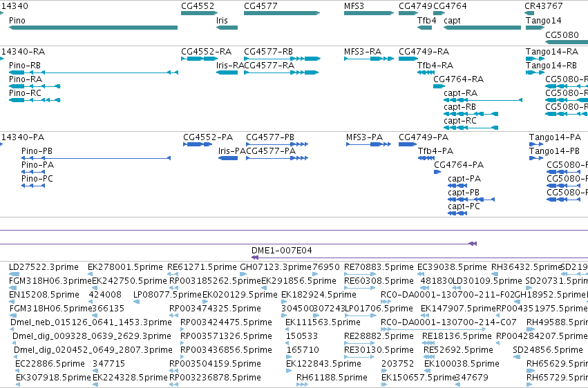The width and height of the screenshot is (588, 388).
Task: Click transcript CG4577-RA
Action: click(x=281, y=72)
